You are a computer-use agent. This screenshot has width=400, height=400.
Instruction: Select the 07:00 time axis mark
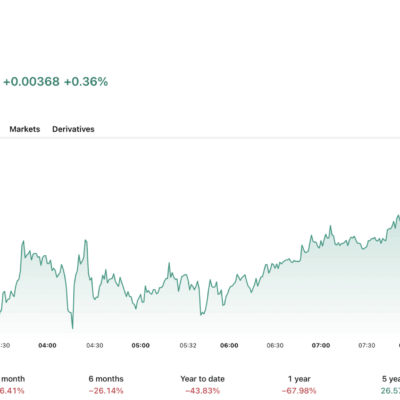click(321, 345)
